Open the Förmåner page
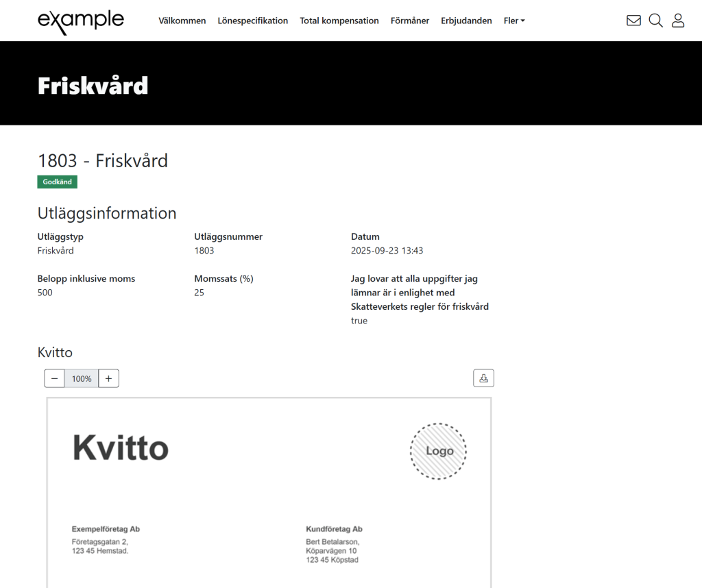The height and width of the screenshot is (588, 702). coord(409,21)
